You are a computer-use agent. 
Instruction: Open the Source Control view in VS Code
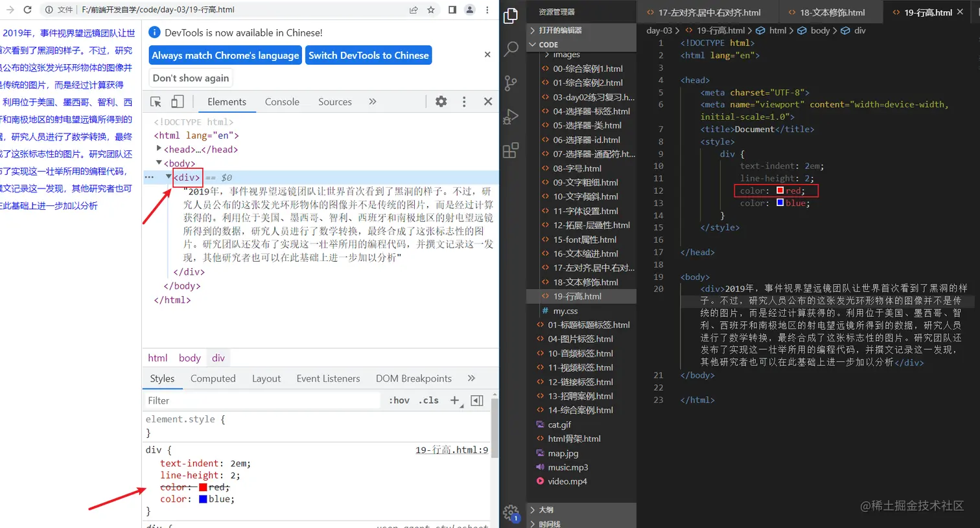(x=511, y=83)
